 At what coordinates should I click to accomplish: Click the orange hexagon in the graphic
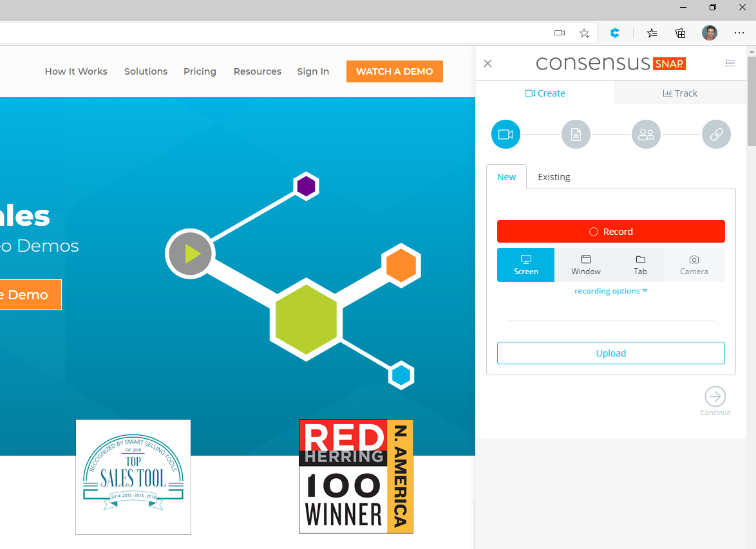pos(401,265)
